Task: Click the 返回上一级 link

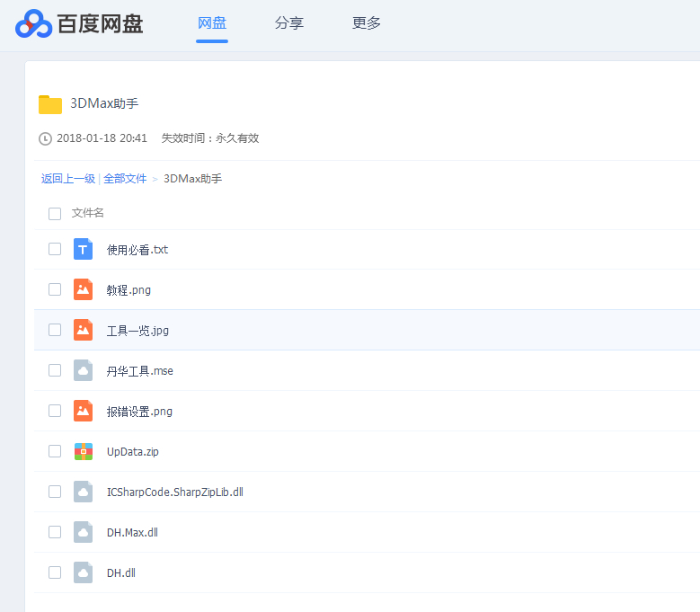Action: (x=68, y=179)
